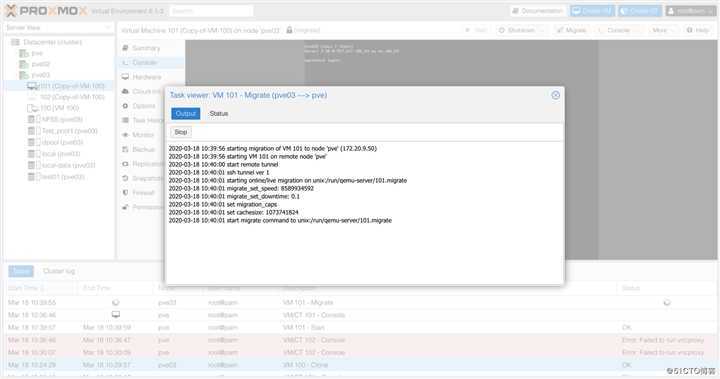Focus the search field in the header

[x=211, y=11]
